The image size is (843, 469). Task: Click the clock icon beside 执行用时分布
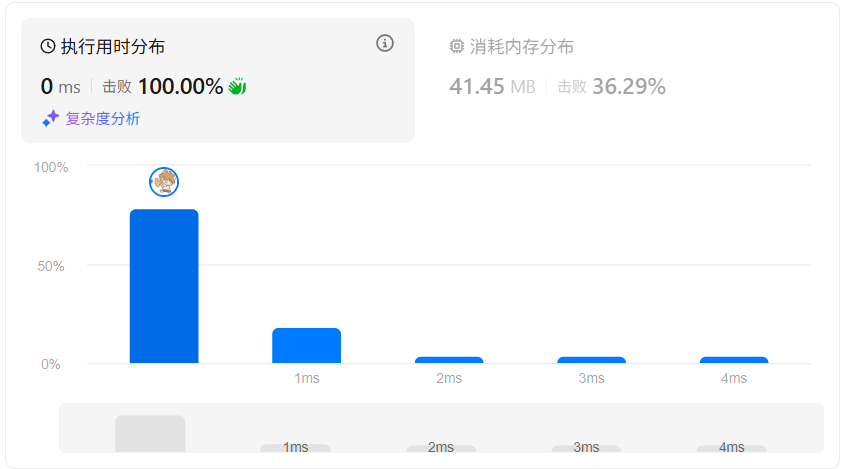coord(48,46)
